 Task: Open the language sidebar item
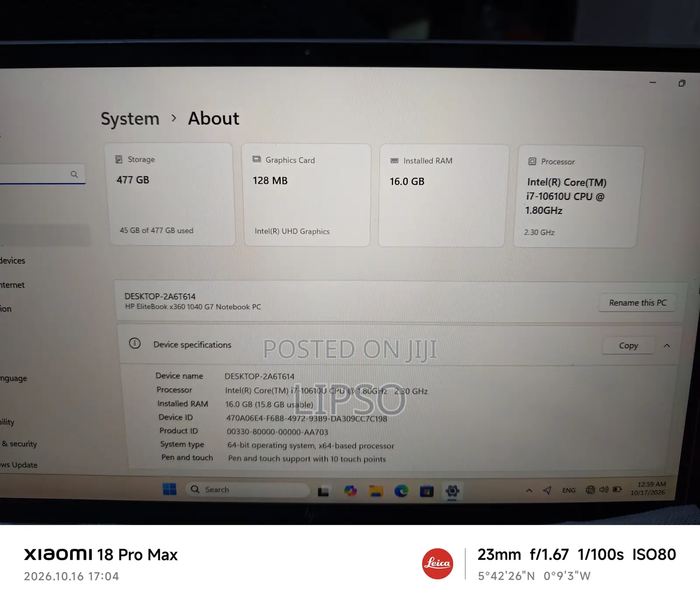coord(14,379)
